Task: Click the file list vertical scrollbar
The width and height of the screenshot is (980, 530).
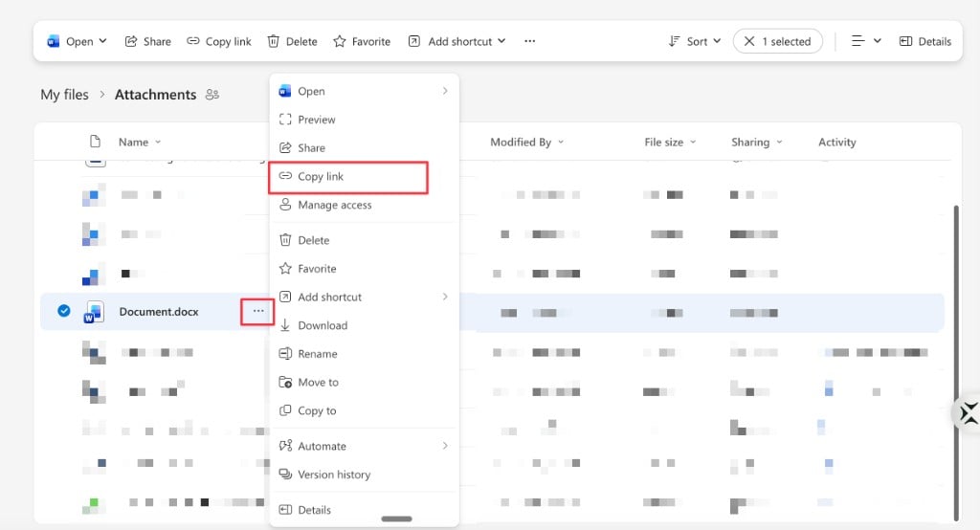Action: coord(956,363)
